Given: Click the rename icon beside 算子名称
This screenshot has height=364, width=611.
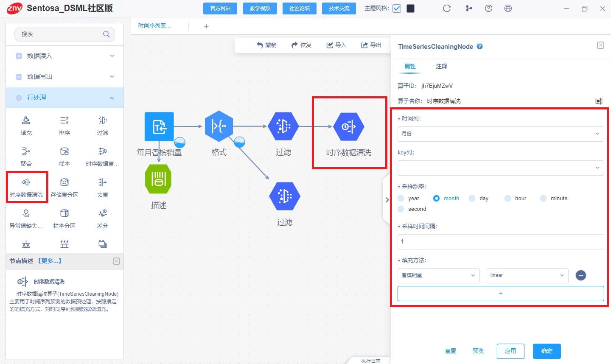Looking at the screenshot, I should click(599, 101).
